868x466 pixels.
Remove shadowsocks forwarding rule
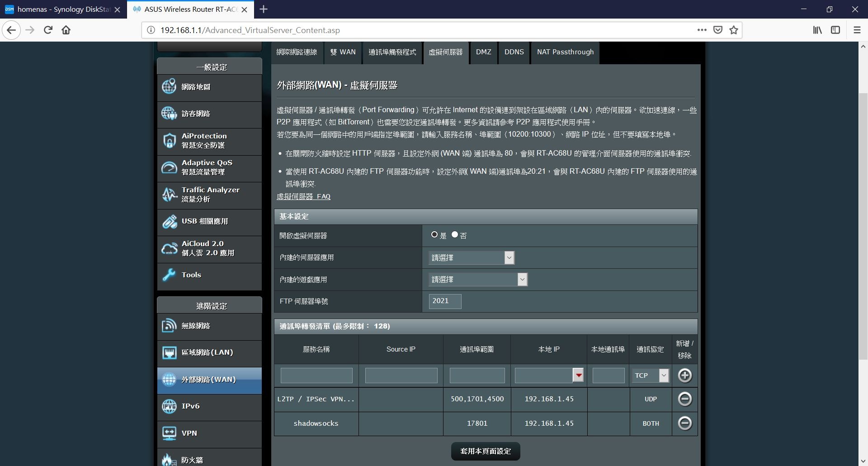tap(685, 423)
